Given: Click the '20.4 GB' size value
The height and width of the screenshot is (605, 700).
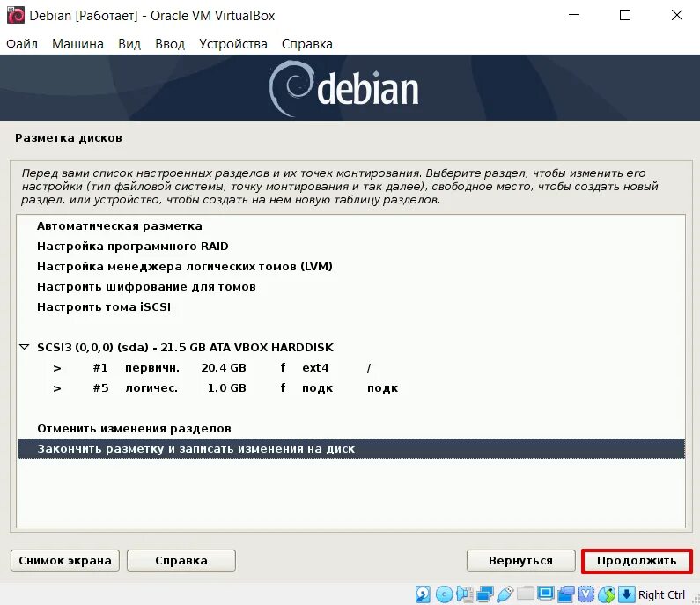Looking at the screenshot, I should pyautogui.click(x=224, y=368).
